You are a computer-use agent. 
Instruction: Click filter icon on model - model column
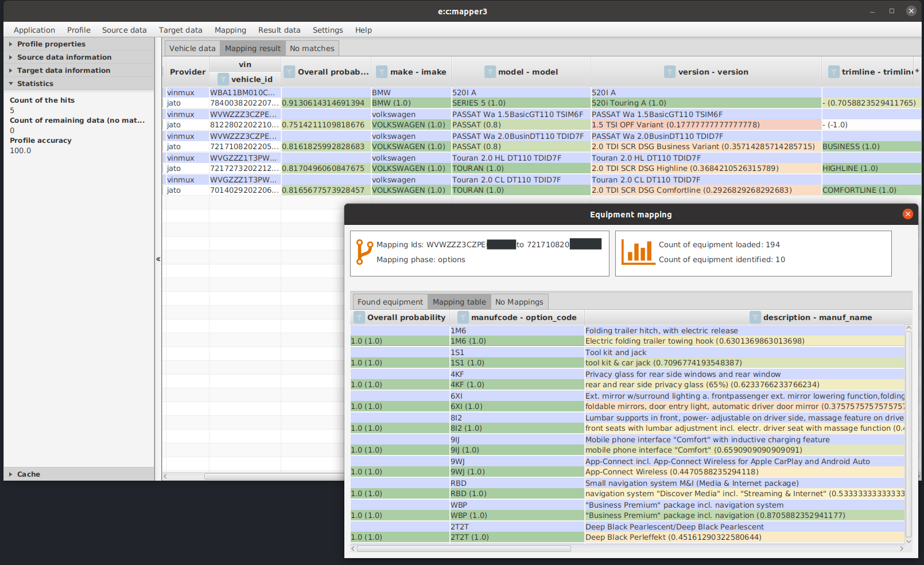tap(490, 72)
